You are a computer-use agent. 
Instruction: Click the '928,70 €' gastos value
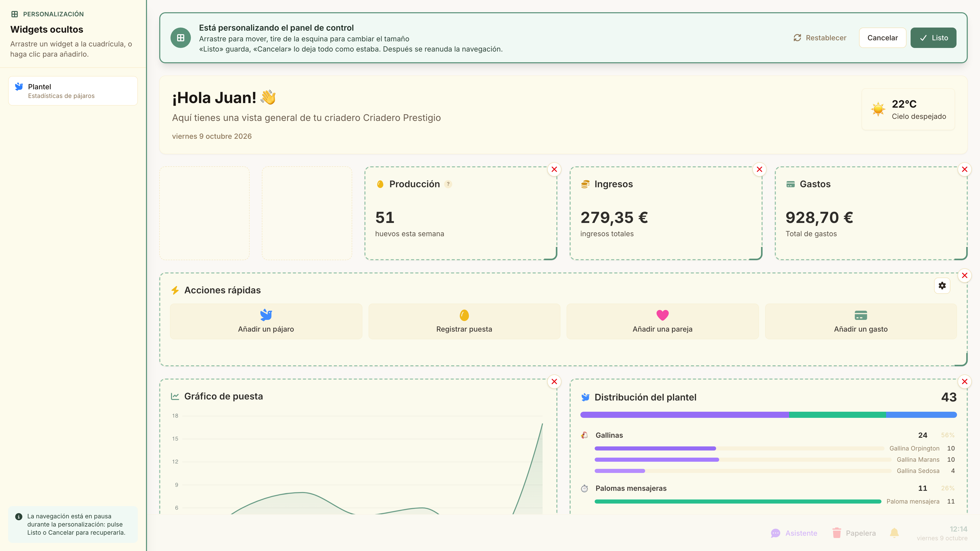click(x=819, y=218)
